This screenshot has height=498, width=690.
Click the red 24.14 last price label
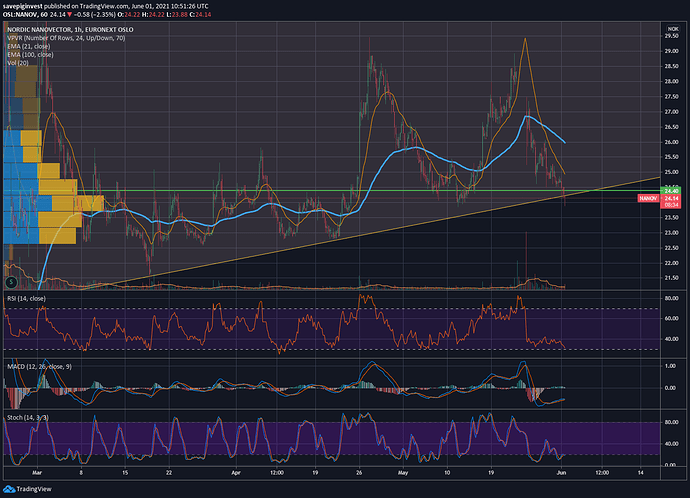pyautogui.click(x=671, y=198)
